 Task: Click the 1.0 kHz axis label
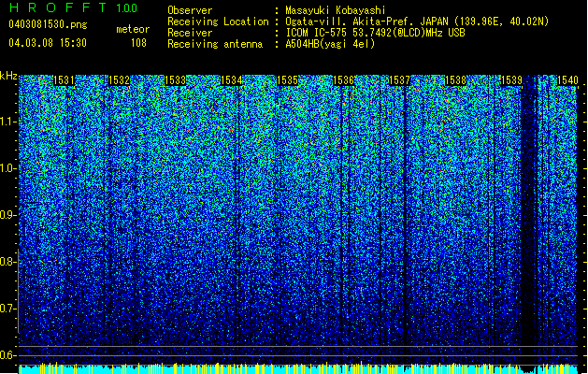click(7, 168)
